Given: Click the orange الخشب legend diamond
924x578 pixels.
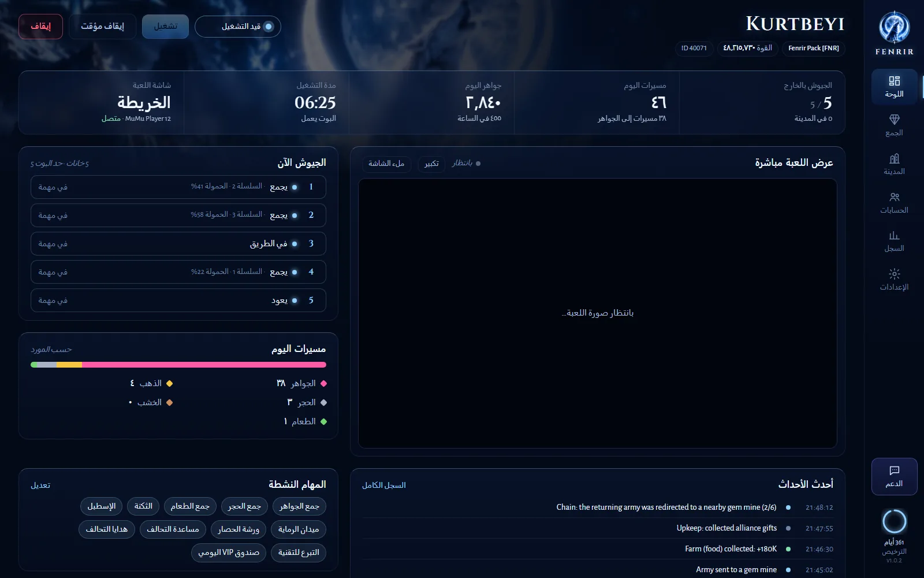Looking at the screenshot, I should tap(169, 403).
